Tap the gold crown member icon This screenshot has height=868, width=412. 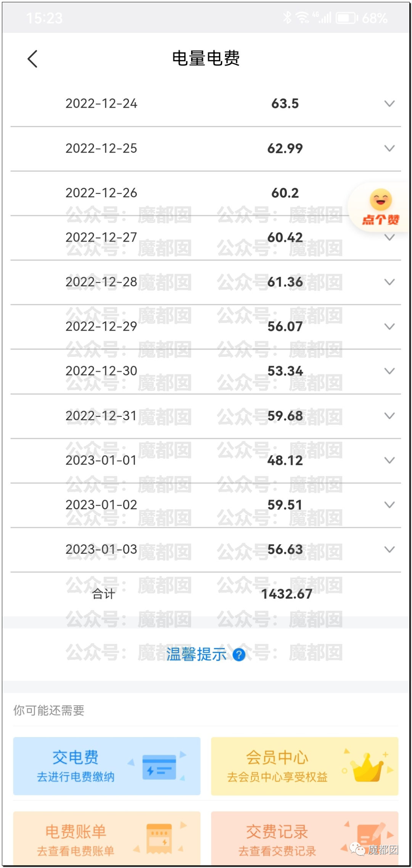click(367, 767)
